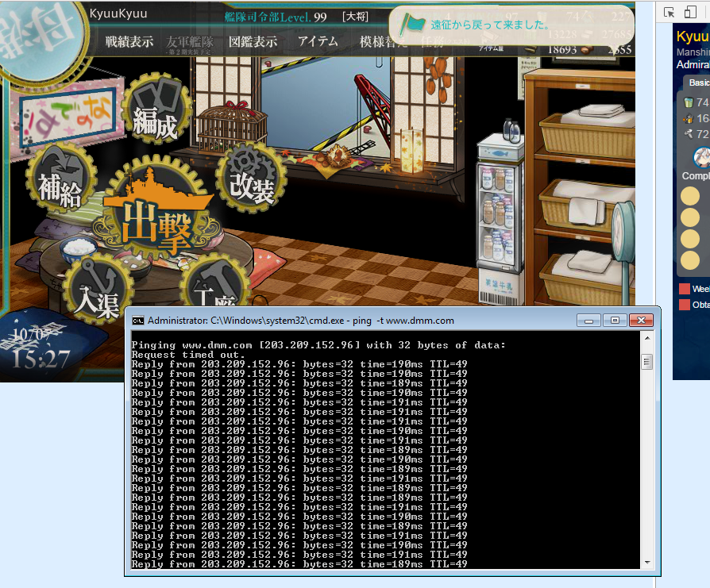Click the flag icon on the expedition notice

(x=411, y=25)
